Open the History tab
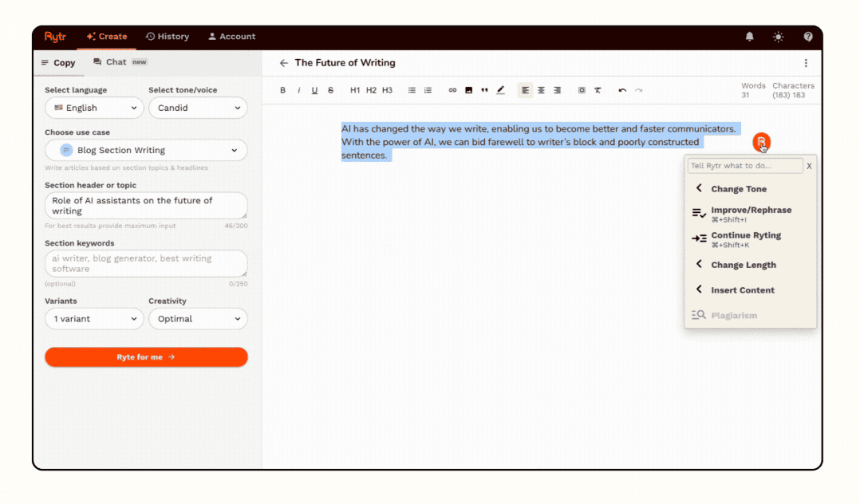The width and height of the screenshot is (860, 504). tap(168, 37)
